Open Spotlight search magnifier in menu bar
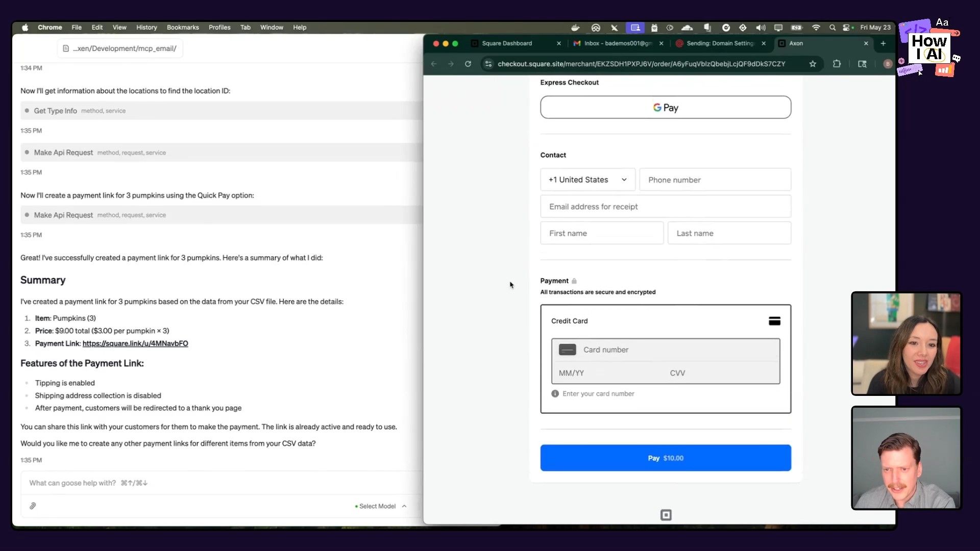This screenshot has height=551, width=980. point(832,28)
